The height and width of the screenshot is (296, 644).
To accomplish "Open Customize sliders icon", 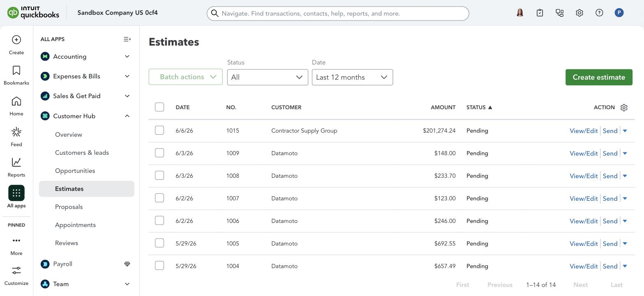I will click(16, 271).
